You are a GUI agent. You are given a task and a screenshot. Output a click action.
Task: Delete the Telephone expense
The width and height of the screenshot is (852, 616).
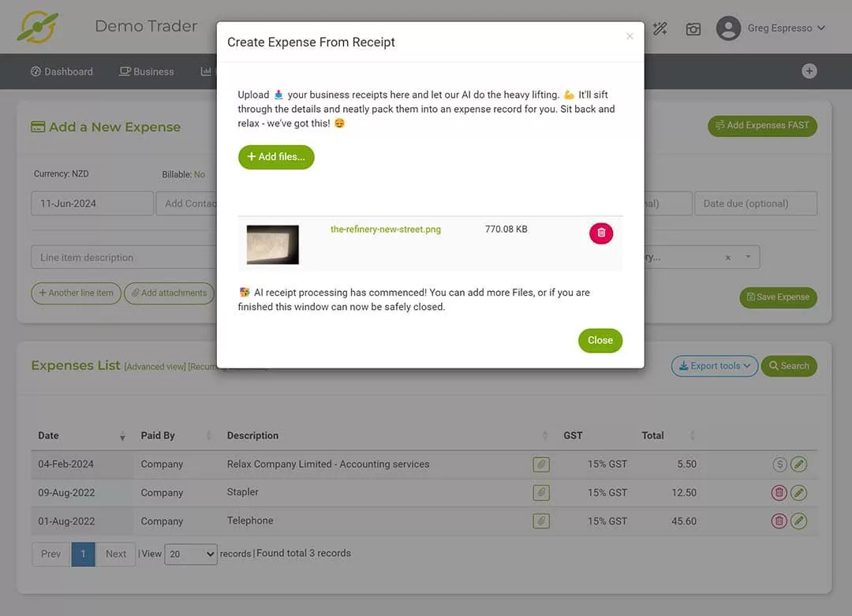[779, 521]
